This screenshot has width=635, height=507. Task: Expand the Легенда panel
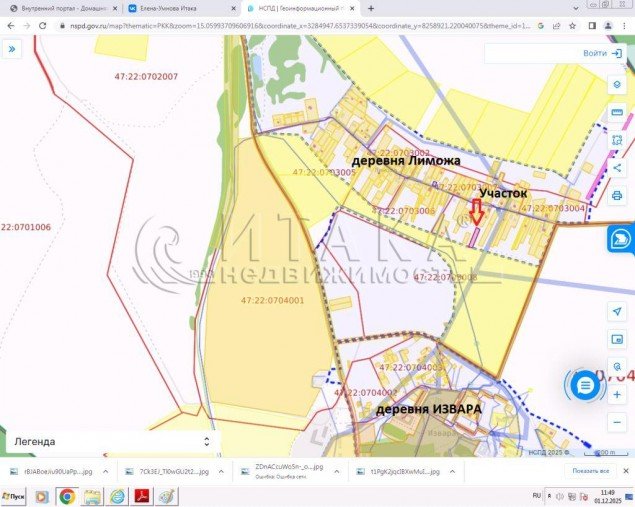point(207,441)
